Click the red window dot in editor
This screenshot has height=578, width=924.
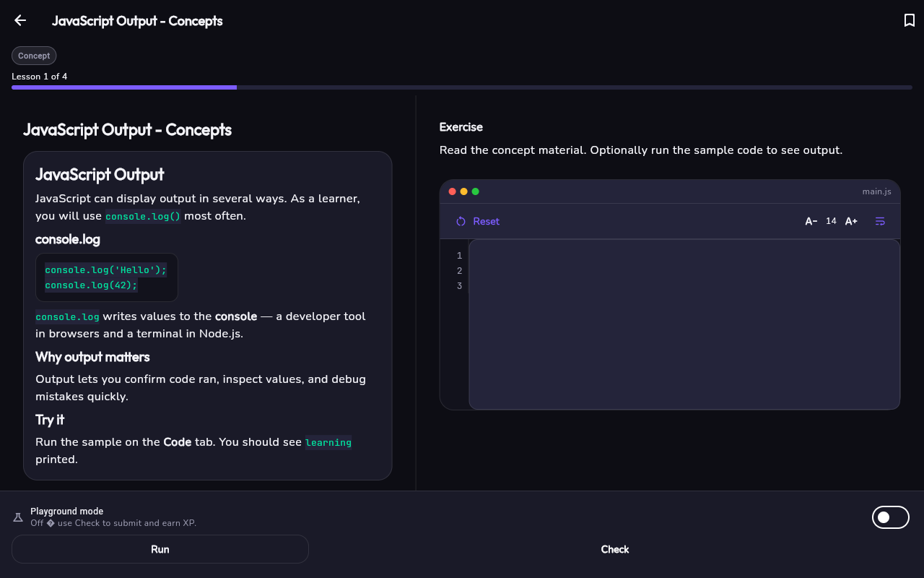(453, 191)
